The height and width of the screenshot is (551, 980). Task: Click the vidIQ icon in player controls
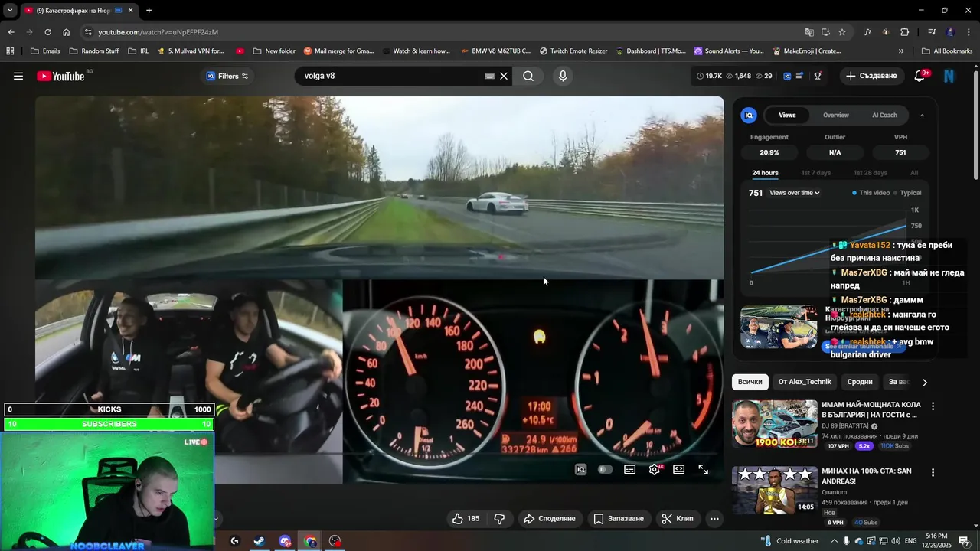tap(580, 469)
